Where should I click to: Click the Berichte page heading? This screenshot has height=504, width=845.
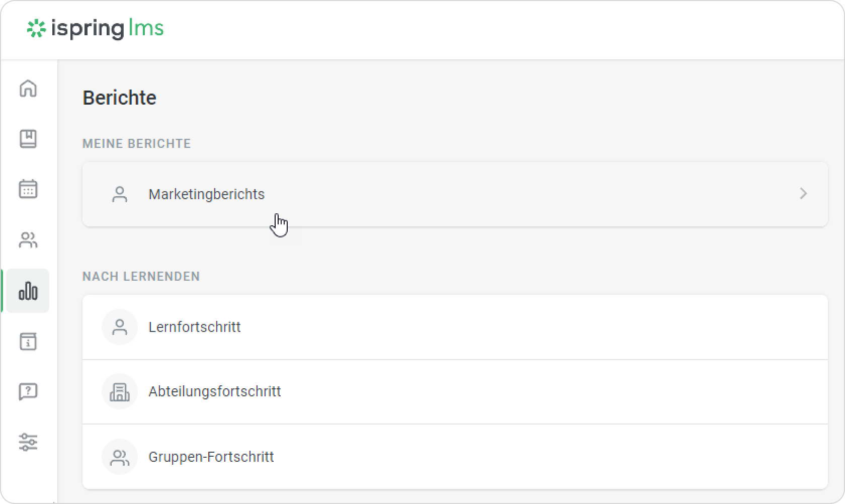pos(120,98)
